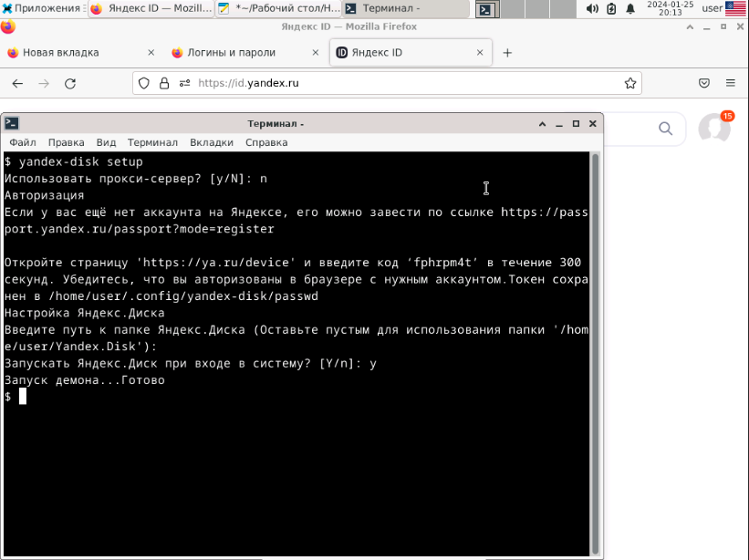
Task: Open the Вкладки menu in the terminal
Action: pos(212,142)
